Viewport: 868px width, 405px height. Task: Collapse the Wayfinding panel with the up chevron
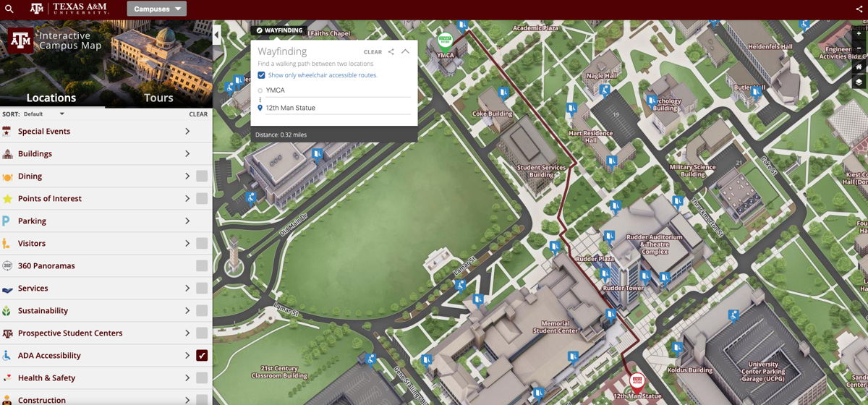pyautogui.click(x=405, y=52)
